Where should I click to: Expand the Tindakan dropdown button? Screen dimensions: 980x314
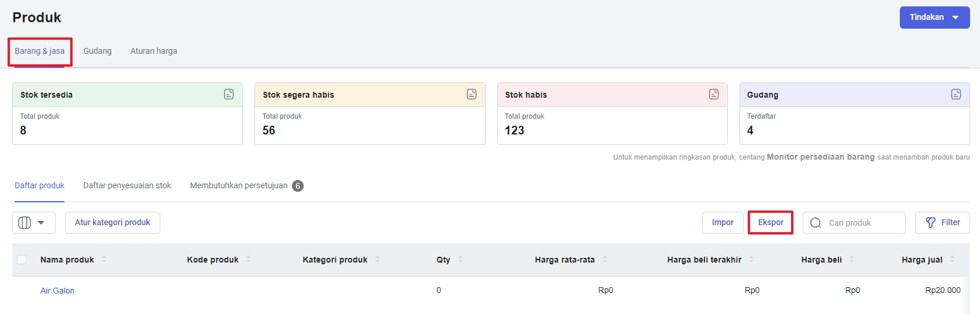[x=934, y=18]
